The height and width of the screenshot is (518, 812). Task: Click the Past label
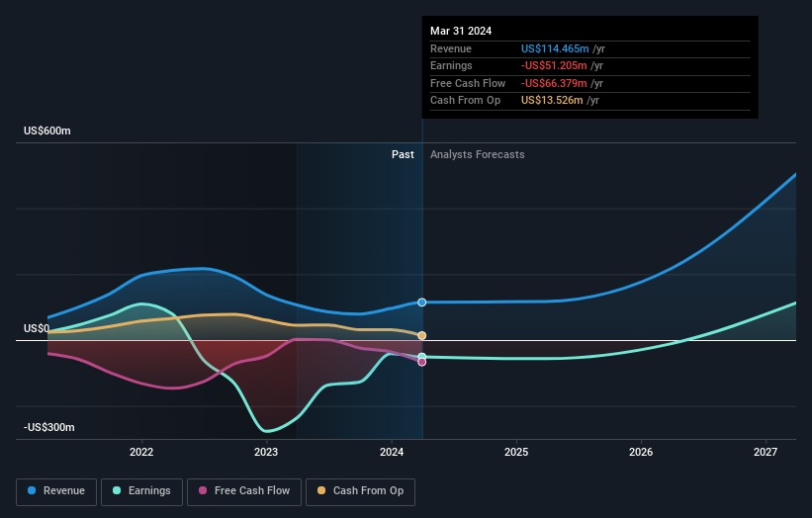(403, 154)
